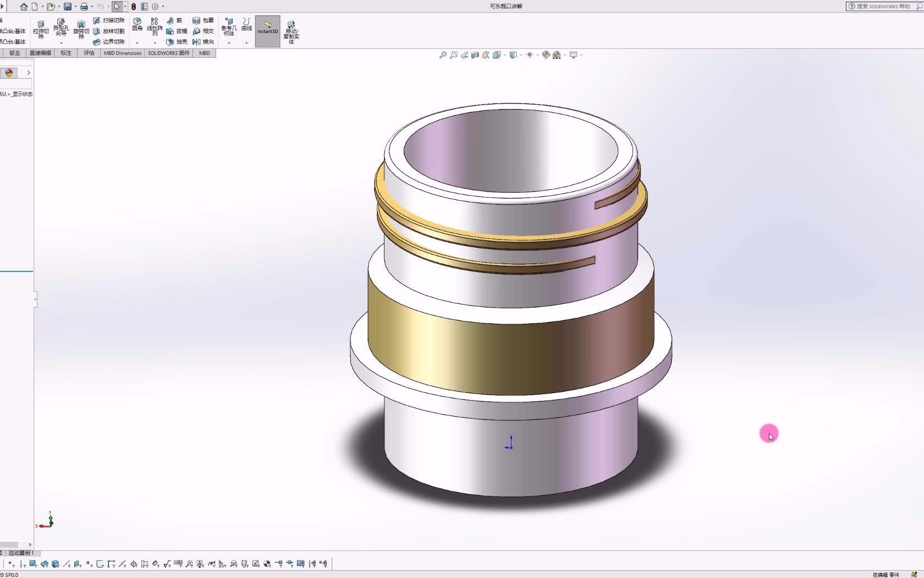Select the 抽壳 Shell tool
The image size is (924, 578).
[176, 42]
